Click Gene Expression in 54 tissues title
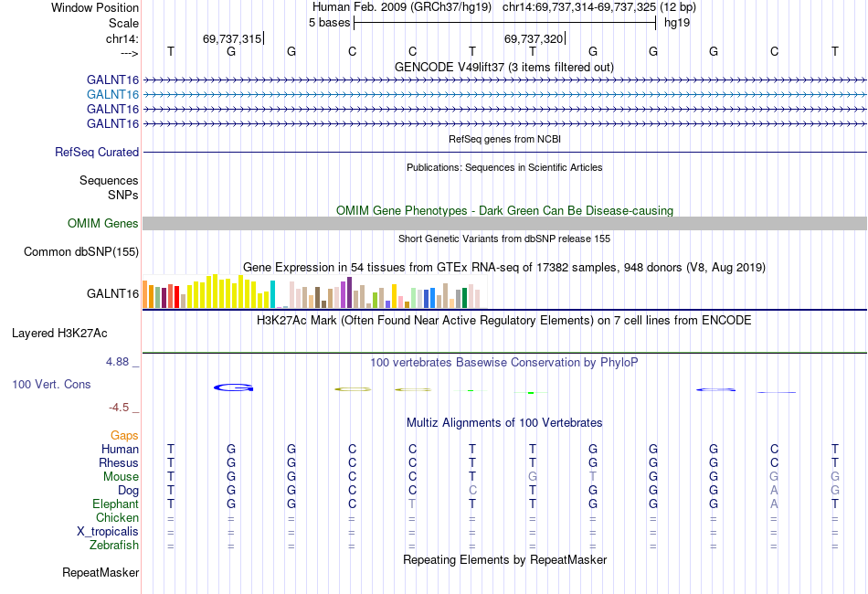 point(503,268)
